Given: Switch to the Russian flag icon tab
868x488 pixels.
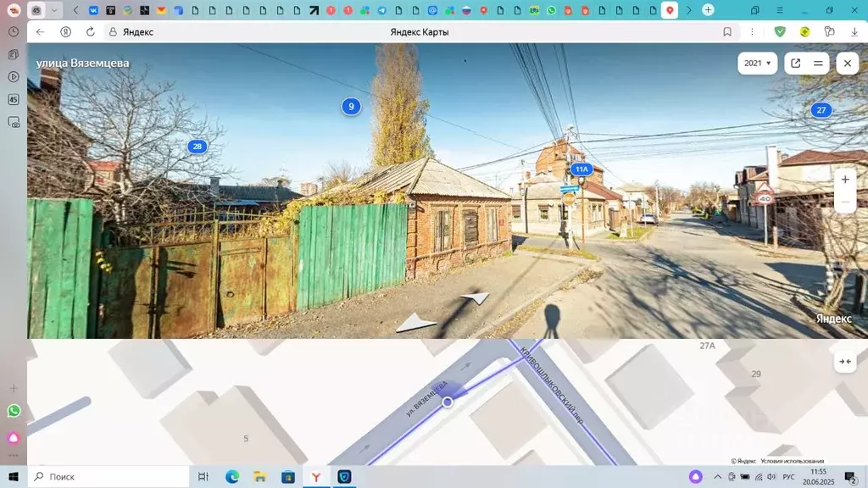Looking at the screenshot, I should 467,10.
